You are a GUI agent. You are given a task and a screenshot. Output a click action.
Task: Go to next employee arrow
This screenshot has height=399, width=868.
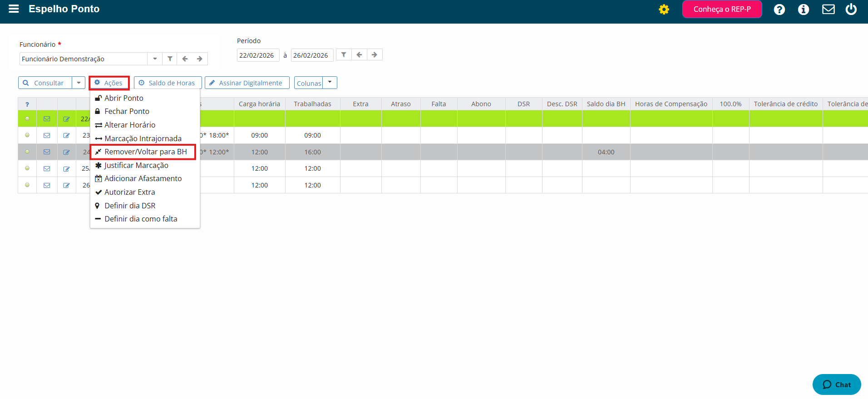[x=200, y=59]
